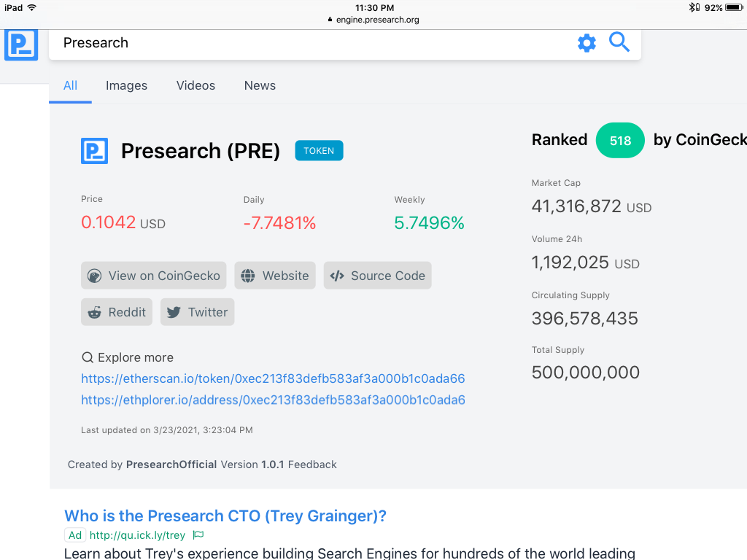Viewport: 747px width, 560px height.
Task: Click the total supply 500,000,000
Action: pos(586,373)
